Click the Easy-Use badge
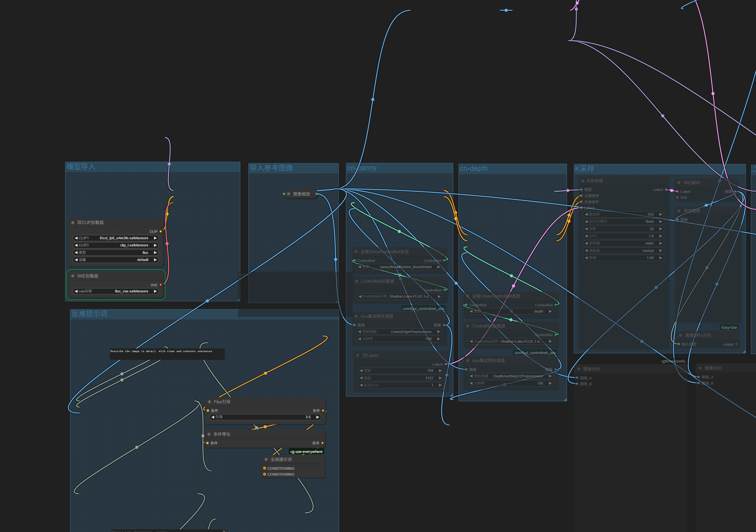The width and height of the screenshot is (756, 532). (729, 327)
